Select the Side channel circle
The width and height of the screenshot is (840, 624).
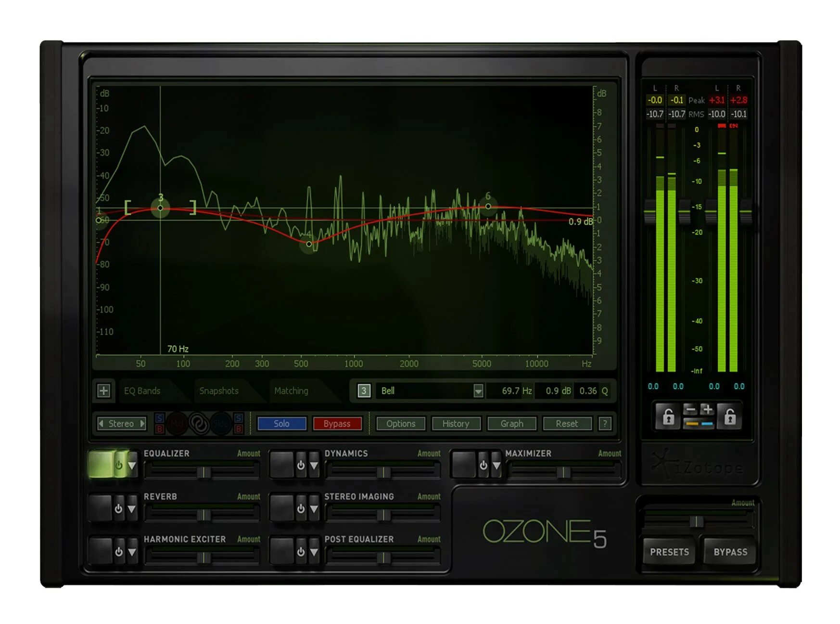pyautogui.click(x=221, y=424)
